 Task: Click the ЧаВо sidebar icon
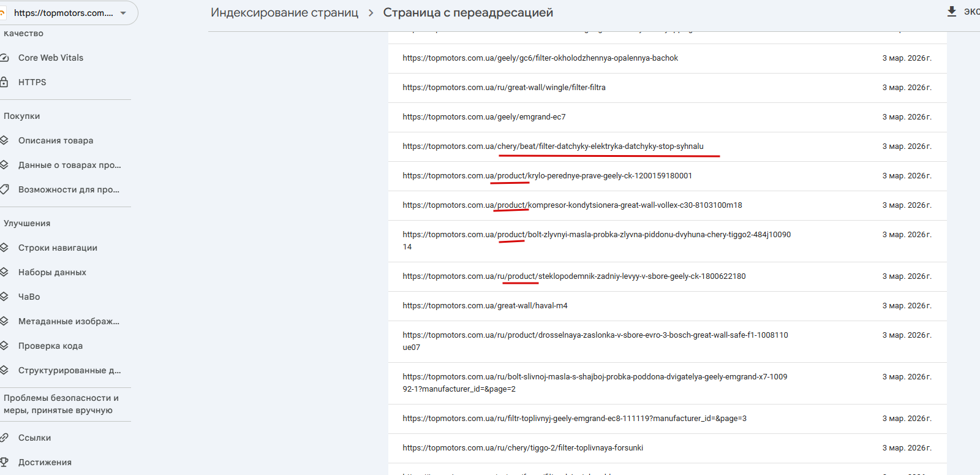point(4,297)
